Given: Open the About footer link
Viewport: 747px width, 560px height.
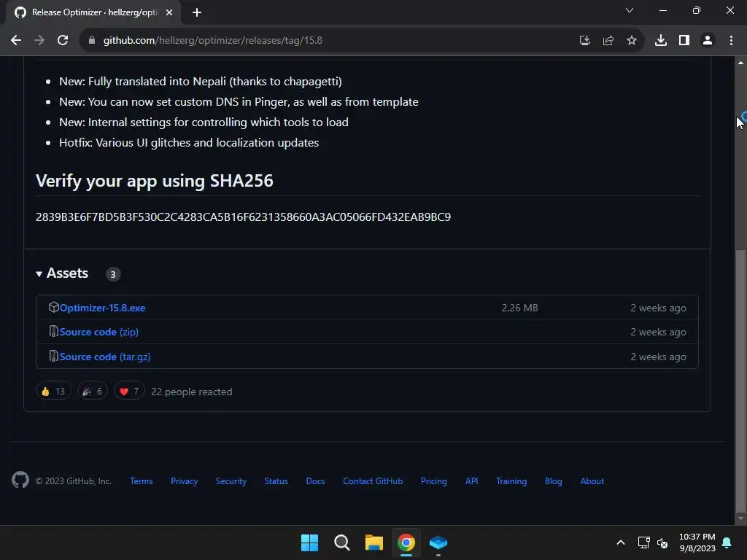Looking at the screenshot, I should (x=592, y=481).
